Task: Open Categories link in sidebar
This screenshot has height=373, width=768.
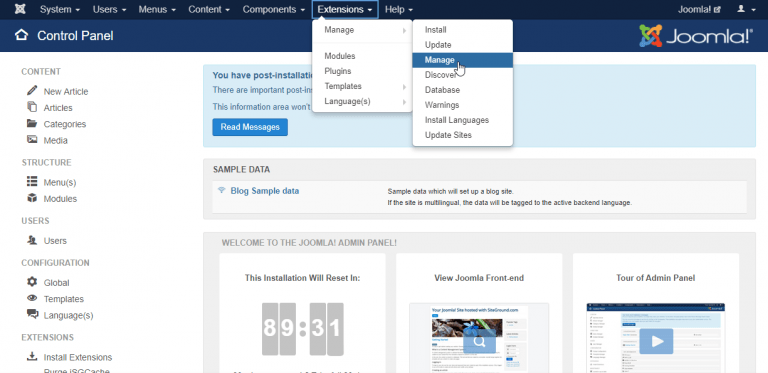Action: (x=65, y=124)
